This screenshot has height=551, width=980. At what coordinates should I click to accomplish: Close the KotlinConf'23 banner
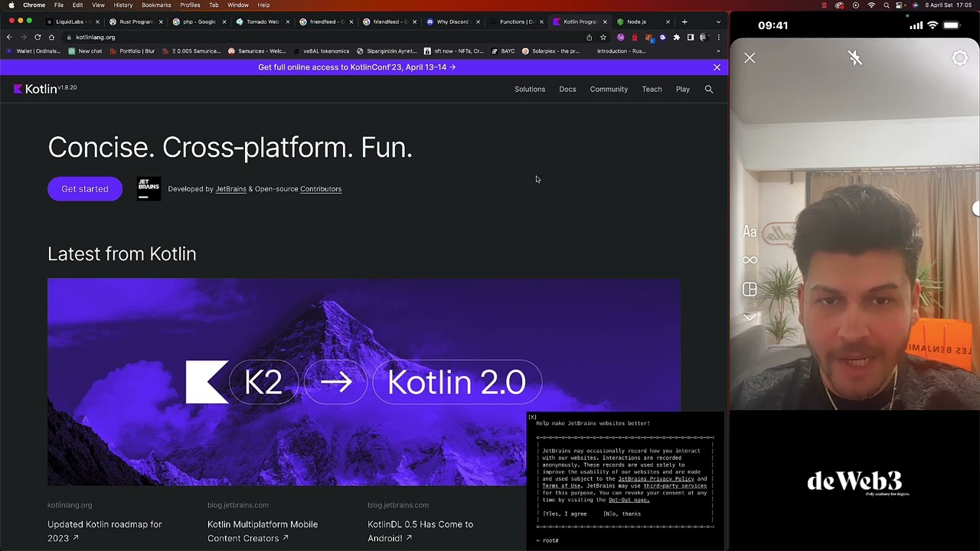coord(717,67)
